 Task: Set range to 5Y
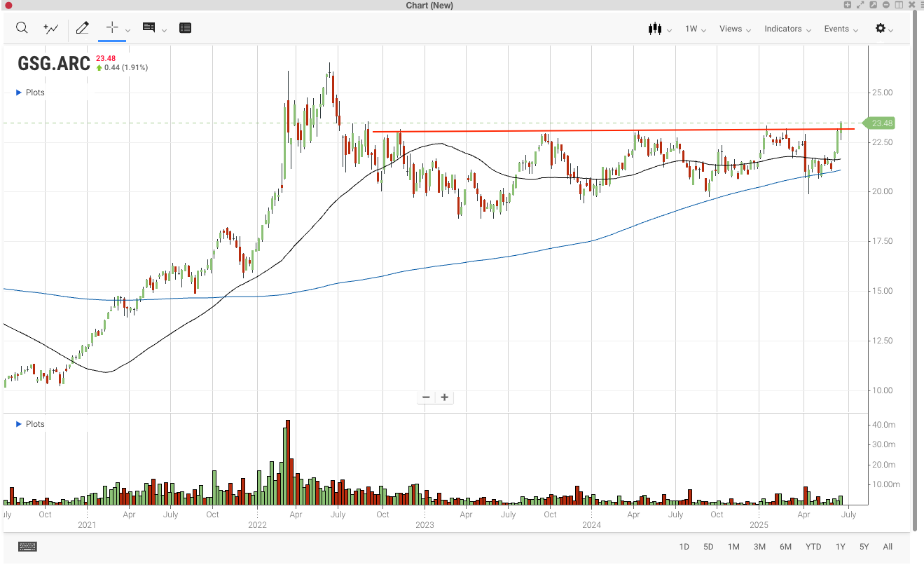point(864,547)
